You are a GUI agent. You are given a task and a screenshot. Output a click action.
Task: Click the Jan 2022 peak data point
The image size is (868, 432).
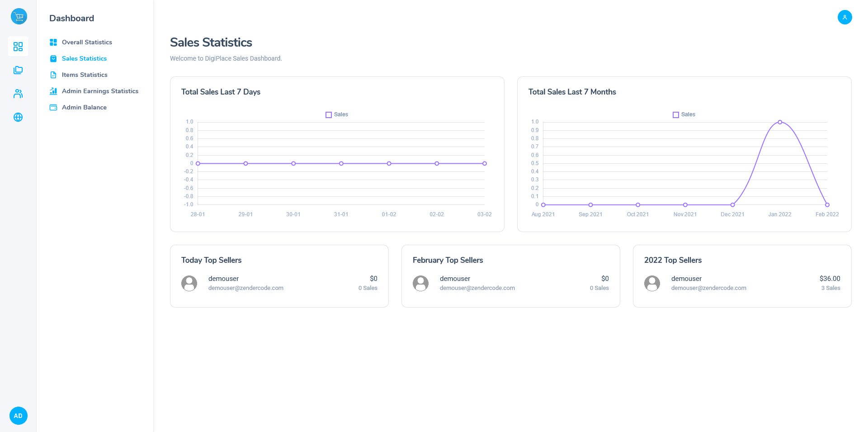click(x=780, y=122)
